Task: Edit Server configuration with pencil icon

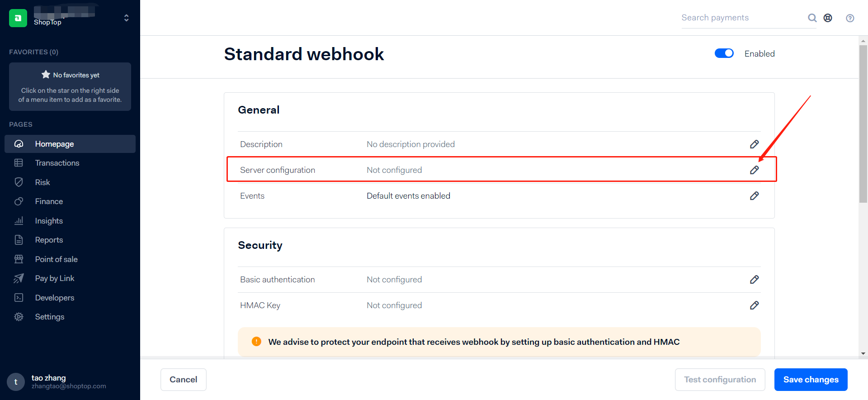Action: tap(754, 170)
